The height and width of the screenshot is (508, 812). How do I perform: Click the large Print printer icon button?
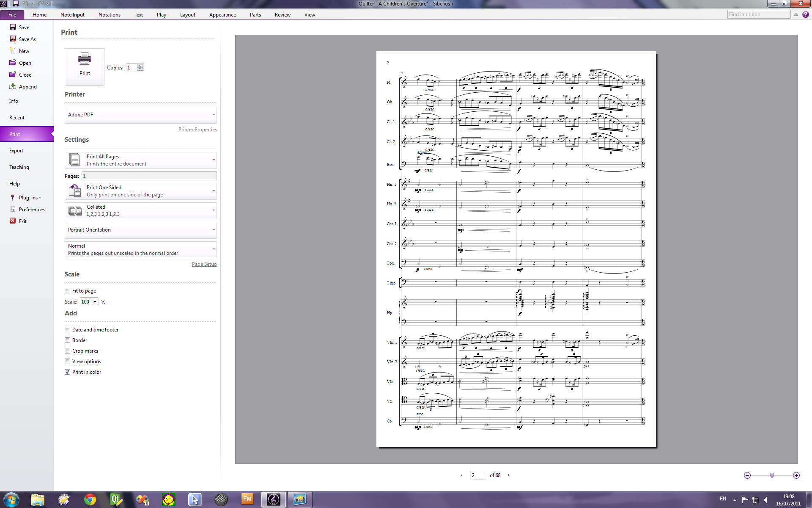coord(85,66)
